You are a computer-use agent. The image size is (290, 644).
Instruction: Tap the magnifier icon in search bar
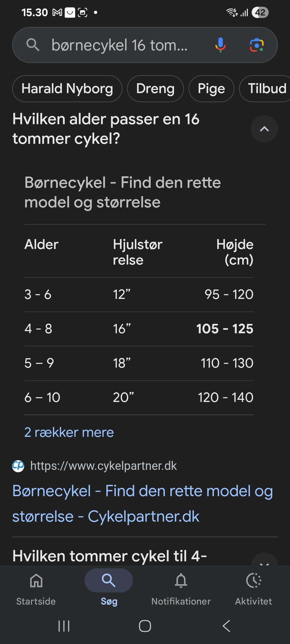pyautogui.click(x=33, y=45)
